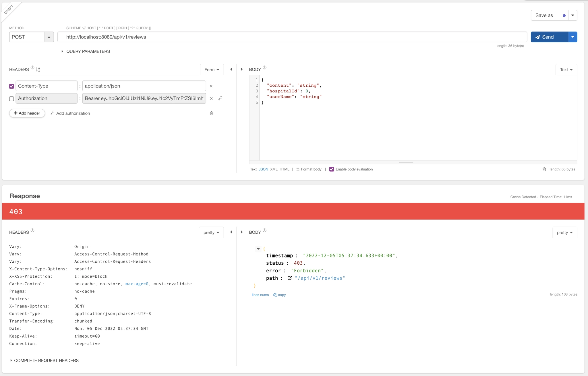Image resolution: width=588 pixels, height=376 pixels.
Task: Select the HTML body format
Action: [x=284, y=169]
